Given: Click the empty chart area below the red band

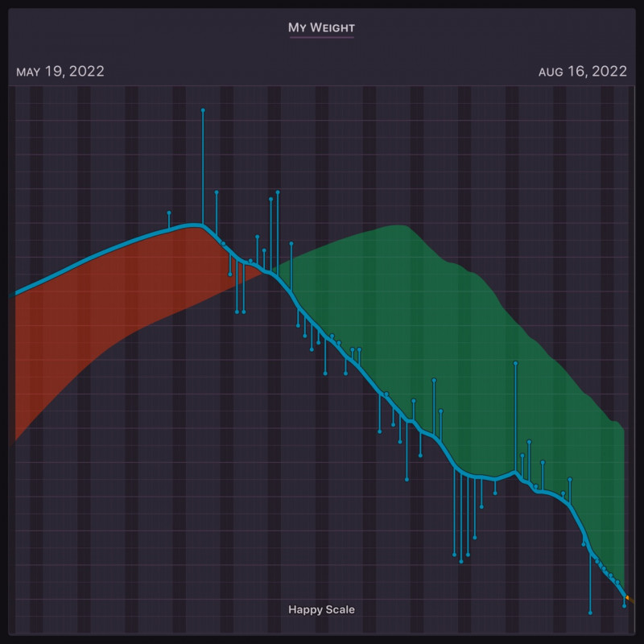Looking at the screenshot, I should (121, 483).
